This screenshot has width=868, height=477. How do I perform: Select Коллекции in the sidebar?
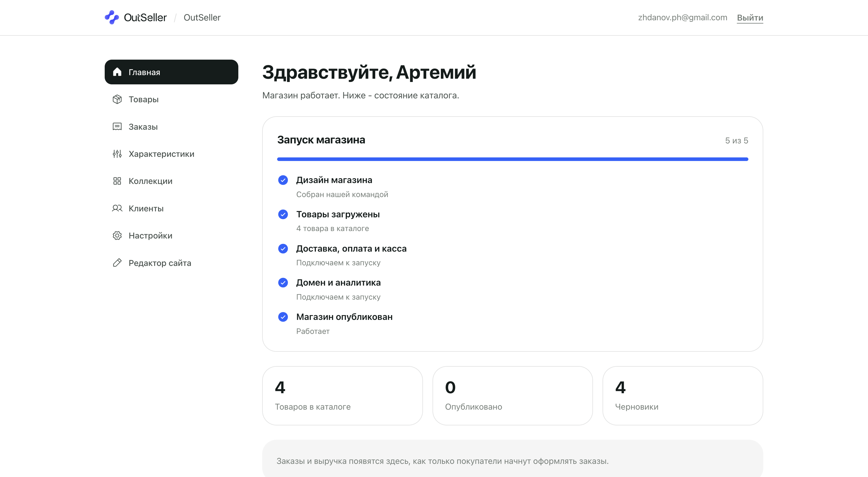coord(171,181)
